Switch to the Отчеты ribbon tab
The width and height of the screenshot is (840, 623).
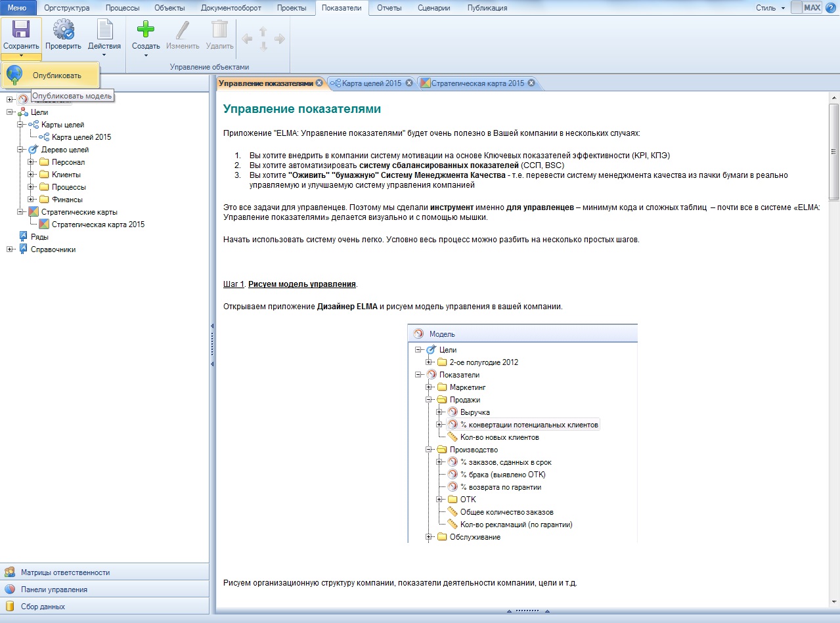point(389,8)
